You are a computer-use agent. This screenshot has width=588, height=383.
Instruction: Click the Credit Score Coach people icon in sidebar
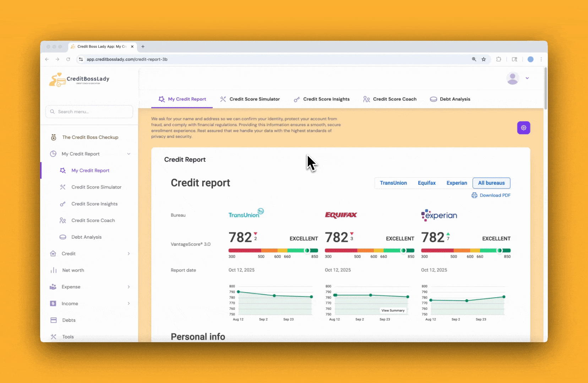pos(63,220)
